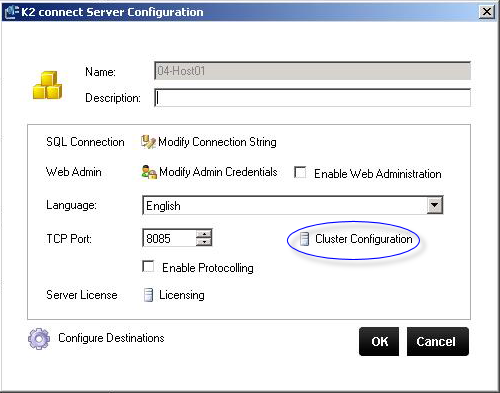Open the Licensing link
Image resolution: width=500 pixels, height=393 pixels.
coord(182,295)
